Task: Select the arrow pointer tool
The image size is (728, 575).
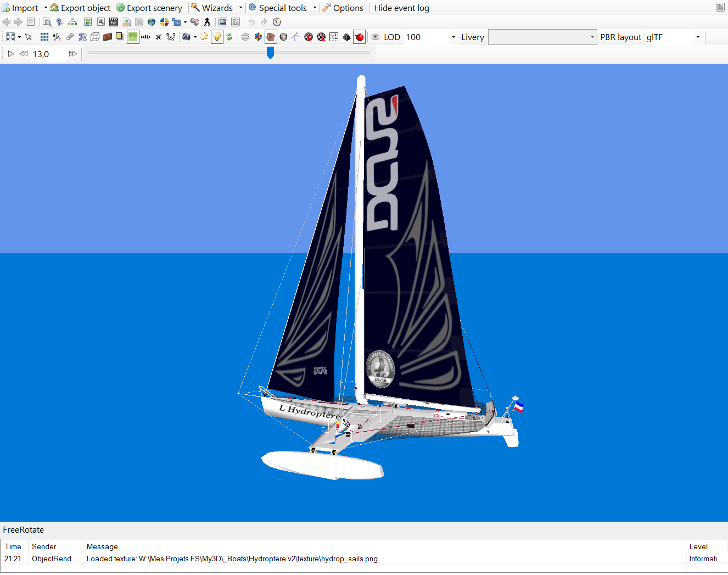Action: pyautogui.click(x=28, y=37)
